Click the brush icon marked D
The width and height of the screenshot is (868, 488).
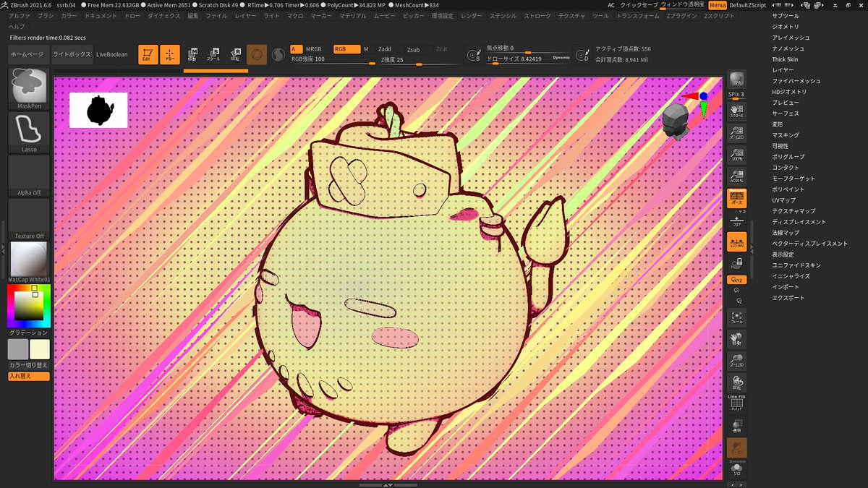click(582, 54)
